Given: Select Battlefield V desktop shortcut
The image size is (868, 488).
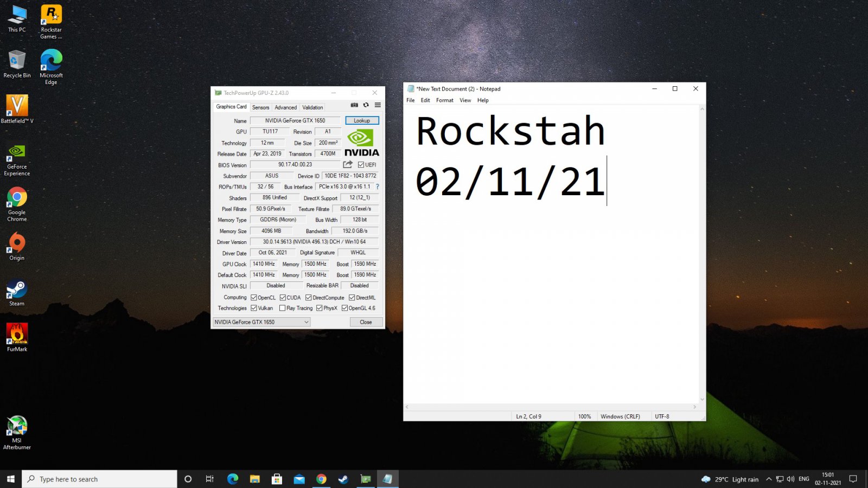Looking at the screenshot, I should point(17,109).
